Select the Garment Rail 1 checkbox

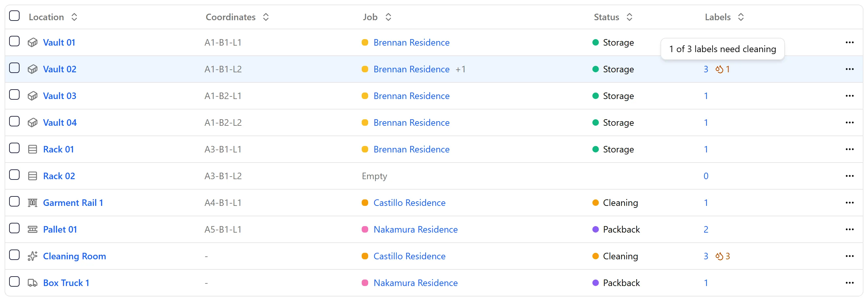click(14, 202)
